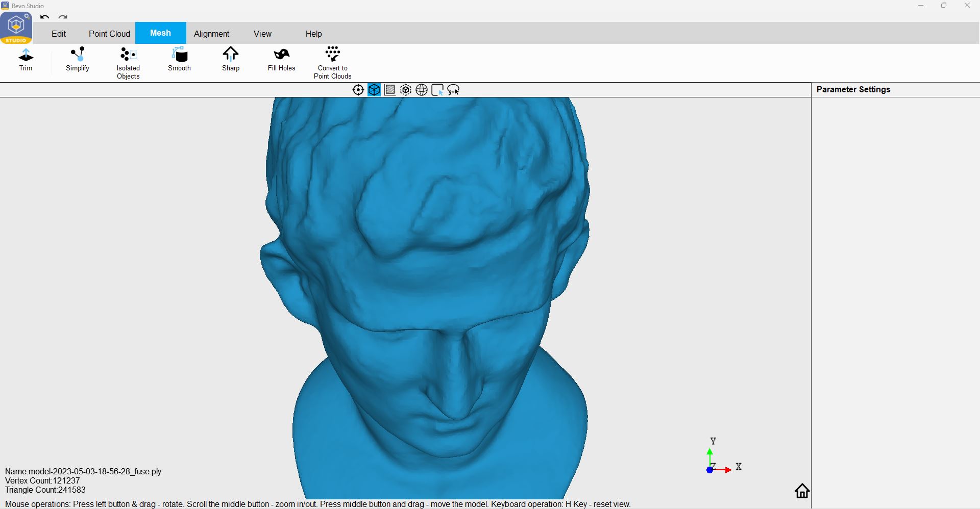Open the View tab
Image resolution: width=980 pixels, height=509 pixels.
coord(262,34)
